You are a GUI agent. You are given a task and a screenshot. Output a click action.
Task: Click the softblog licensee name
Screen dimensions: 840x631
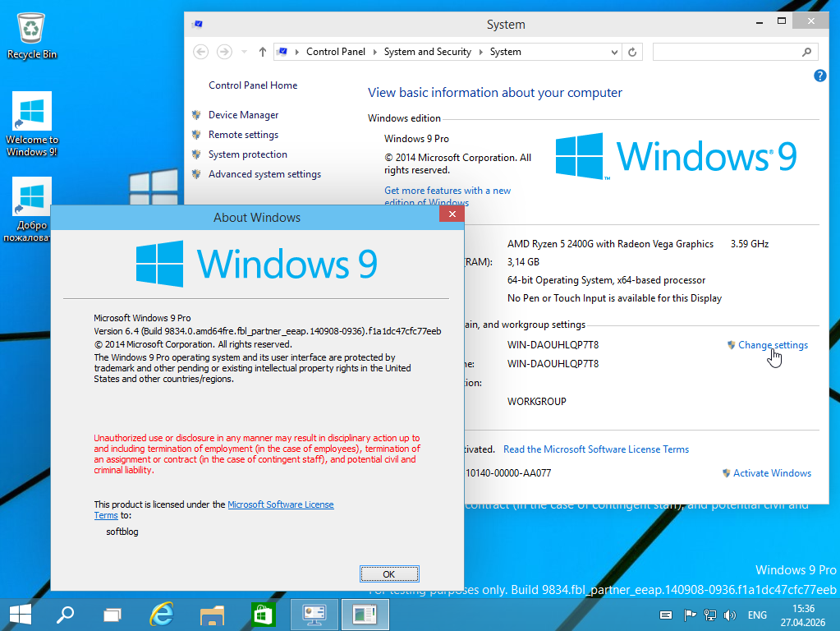(x=122, y=532)
